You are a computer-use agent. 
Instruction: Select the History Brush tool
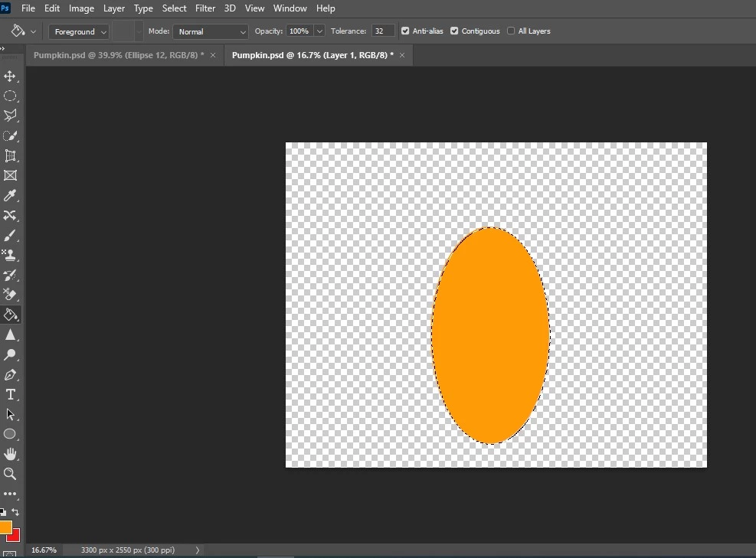tap(10, 275)
